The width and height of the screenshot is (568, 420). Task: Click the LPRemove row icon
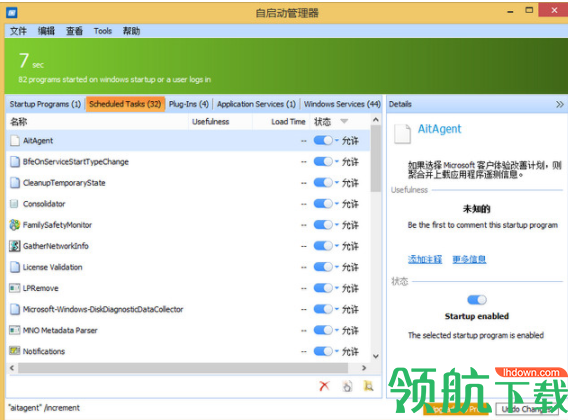[14, 288]
